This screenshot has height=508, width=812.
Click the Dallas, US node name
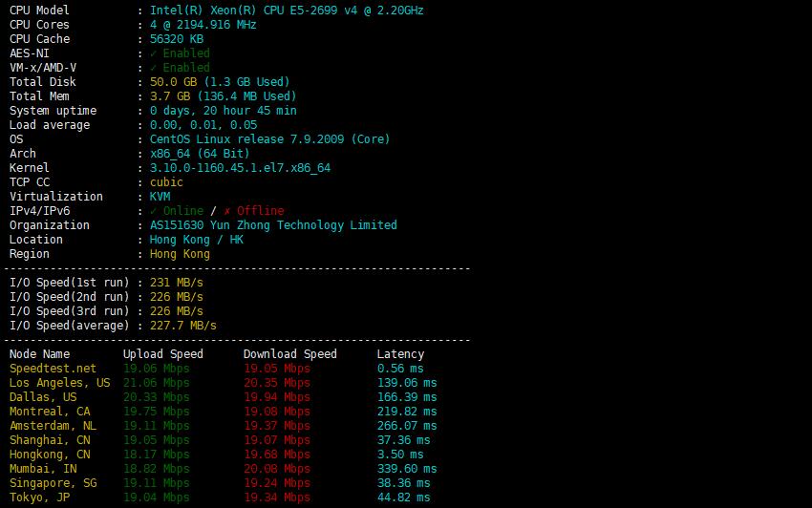pyautogui.click(x=43, y=397)
